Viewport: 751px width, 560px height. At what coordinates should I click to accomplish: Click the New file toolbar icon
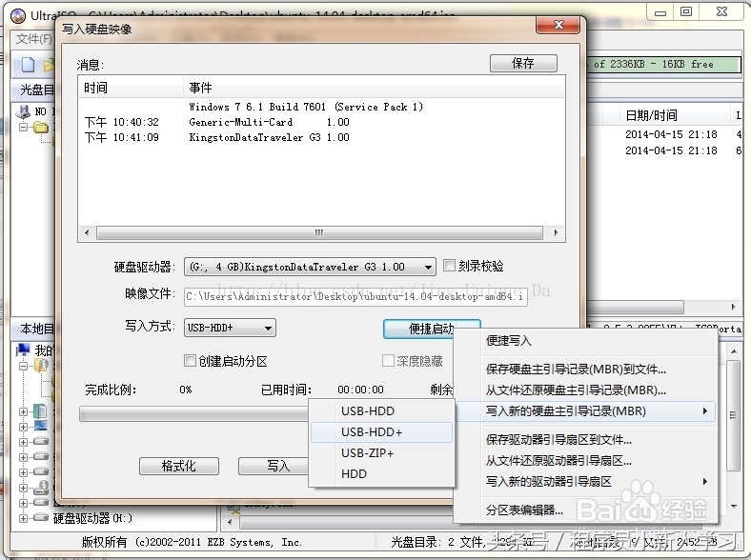click(29, 65)
